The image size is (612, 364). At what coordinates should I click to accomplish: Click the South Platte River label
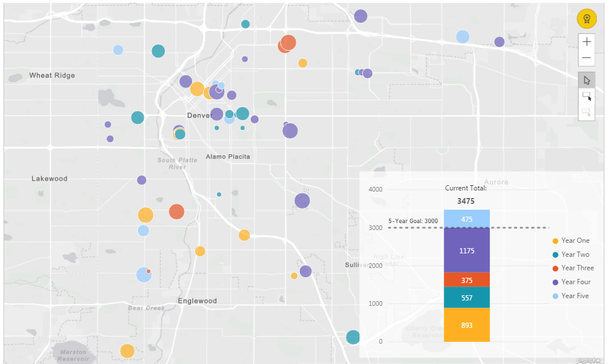[177, 163]
